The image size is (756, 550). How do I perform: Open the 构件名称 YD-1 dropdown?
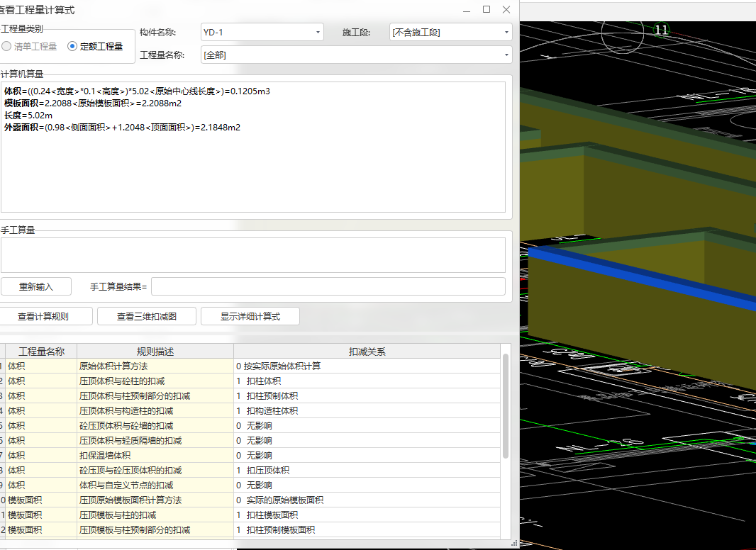(x=262, y=33)
